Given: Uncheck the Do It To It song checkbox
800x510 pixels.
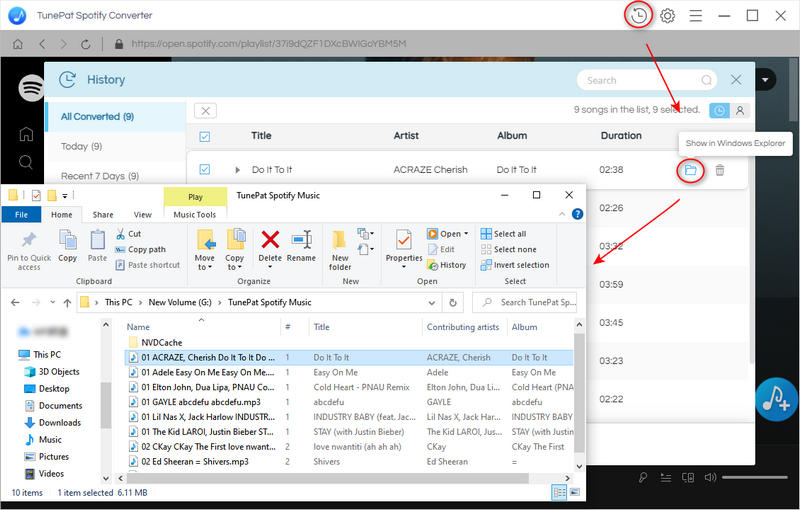Looking at the screenshot, I should 205,169.
